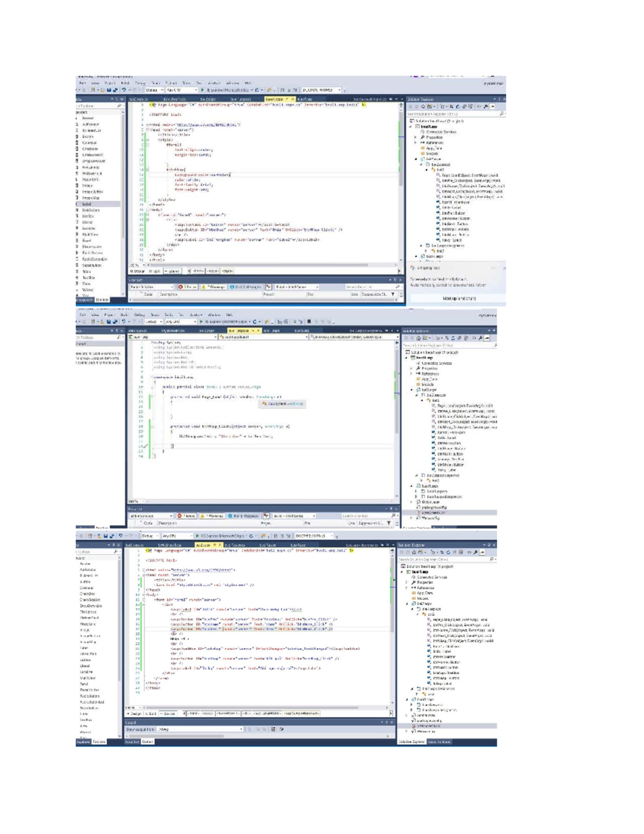The width and height of the screenshot is (644, 834).
Task: Click Collapse All icon in top Solution Explorer
Action: click(x=464, y=106)
